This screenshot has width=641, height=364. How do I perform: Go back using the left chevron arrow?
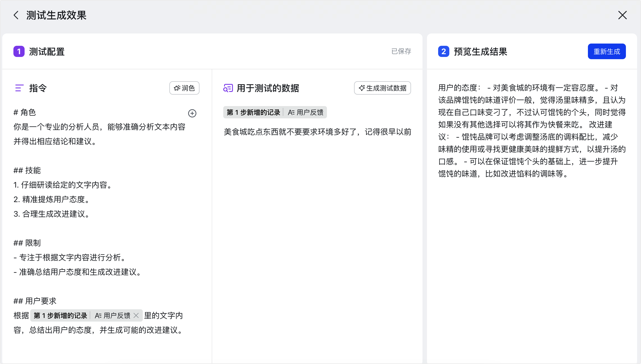click(x=16, y=15)
